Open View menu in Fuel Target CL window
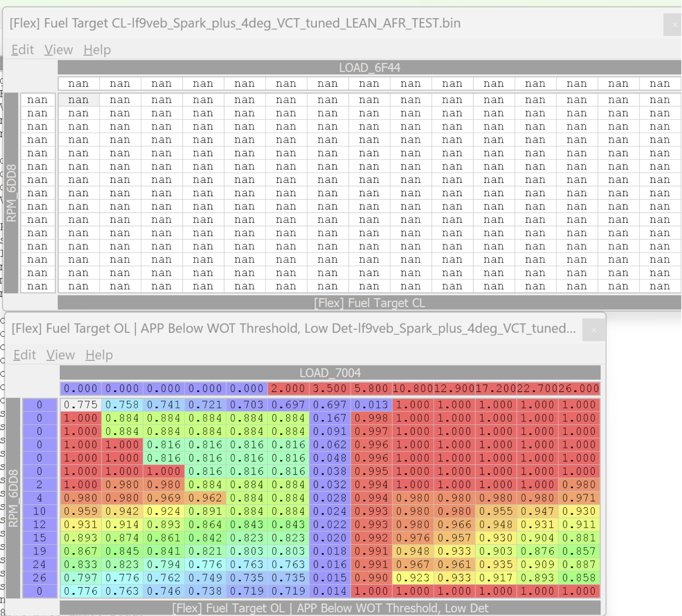This screenshot has height=616, width=682. click(59, 50)
